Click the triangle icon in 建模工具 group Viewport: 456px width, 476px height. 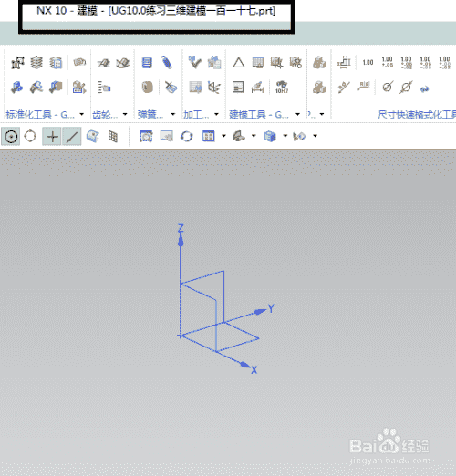[x=239, y=63]
